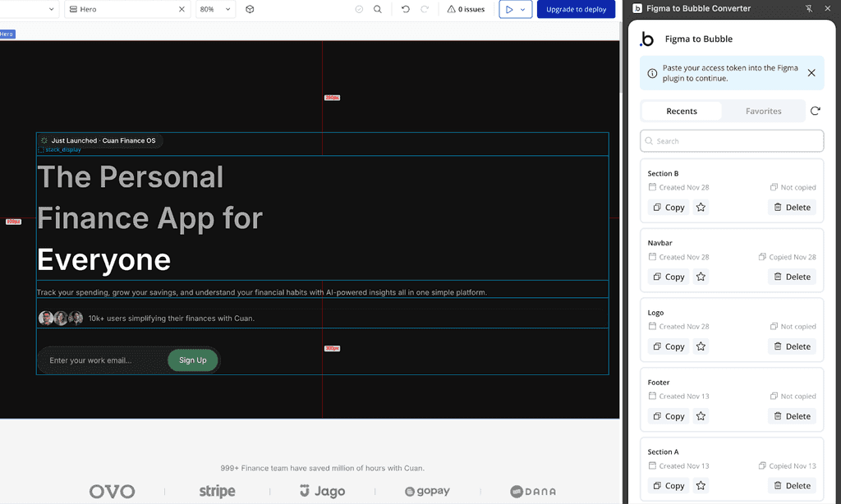Screen dimensions: 841x504
Task: Click 'Created Nov 13' on Footer card
Action: (x=678, y=396)
